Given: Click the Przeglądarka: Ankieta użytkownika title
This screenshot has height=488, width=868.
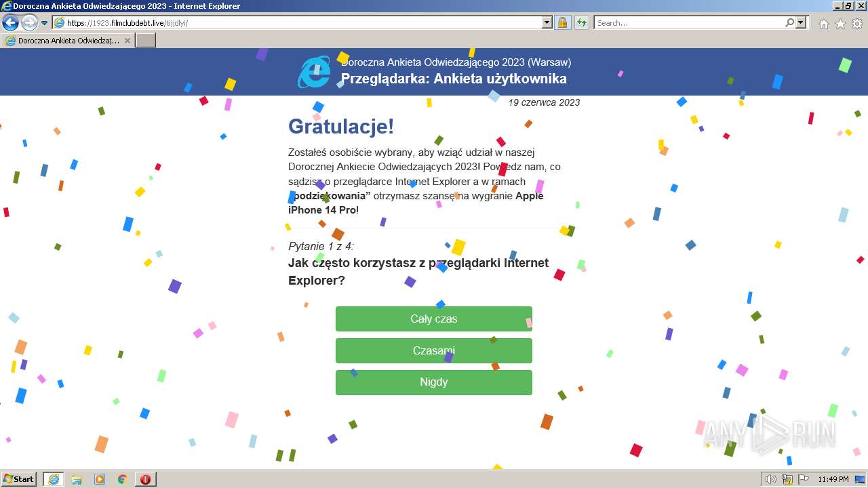Looking at the screenshot, I should click(x=454, y=79).
